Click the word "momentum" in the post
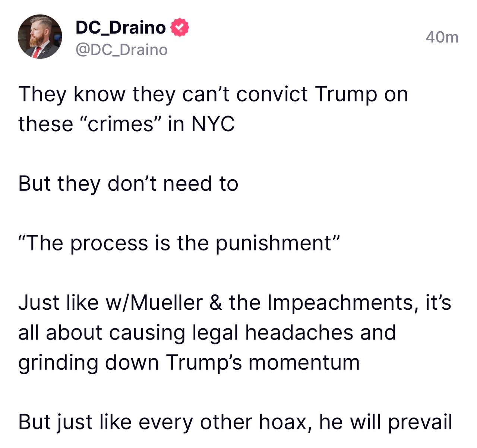This screenshot has height=448, width=477. click(304, 362)
